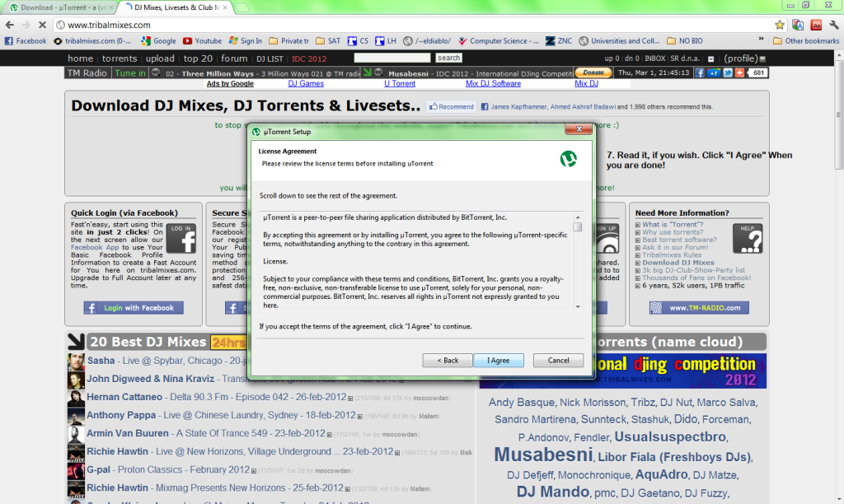This screenshot has height=504, width=844.
Task: Open the ZNC bookmark
Action: point(559,41)
